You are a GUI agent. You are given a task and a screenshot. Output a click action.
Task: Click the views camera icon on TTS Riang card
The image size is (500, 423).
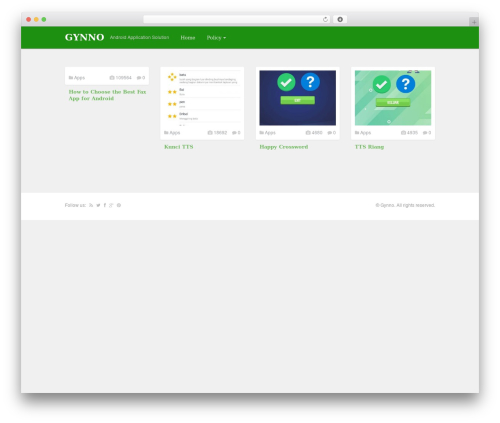pos(403,133)
